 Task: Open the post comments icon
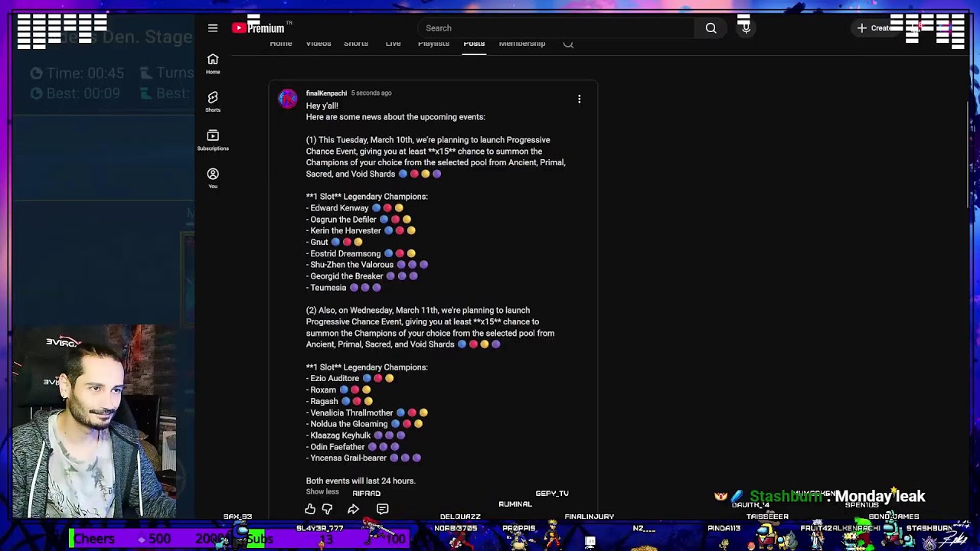click(x=382, y=509)
